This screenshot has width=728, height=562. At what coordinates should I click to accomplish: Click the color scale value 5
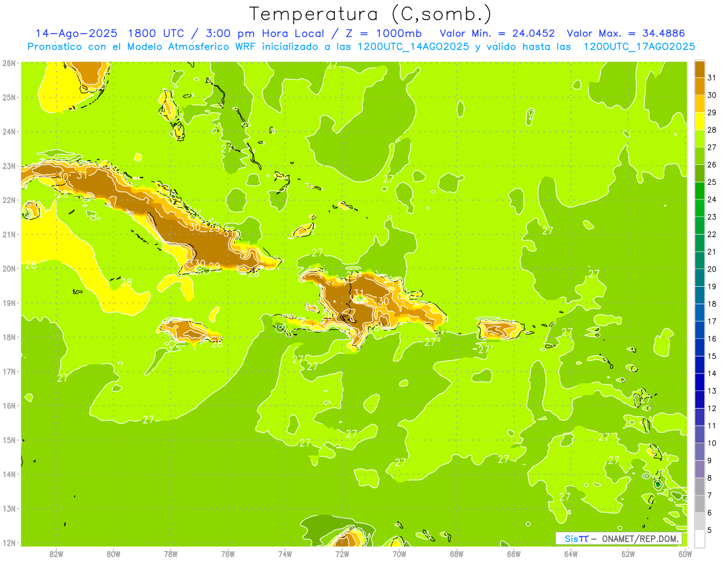coord(710,530)
